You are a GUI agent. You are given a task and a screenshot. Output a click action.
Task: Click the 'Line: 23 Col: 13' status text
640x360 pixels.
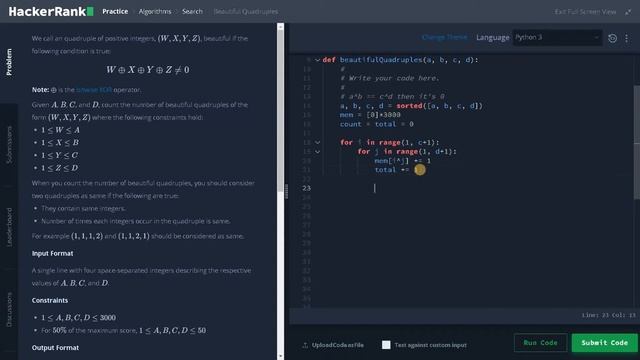click(x=609, y=315)
